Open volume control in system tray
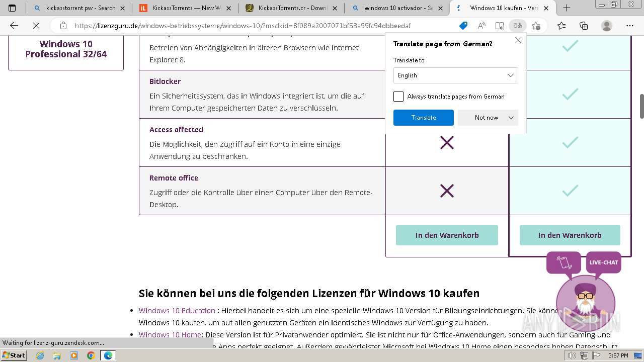Viewport: 644px width, 362px height. pos(572,355)
